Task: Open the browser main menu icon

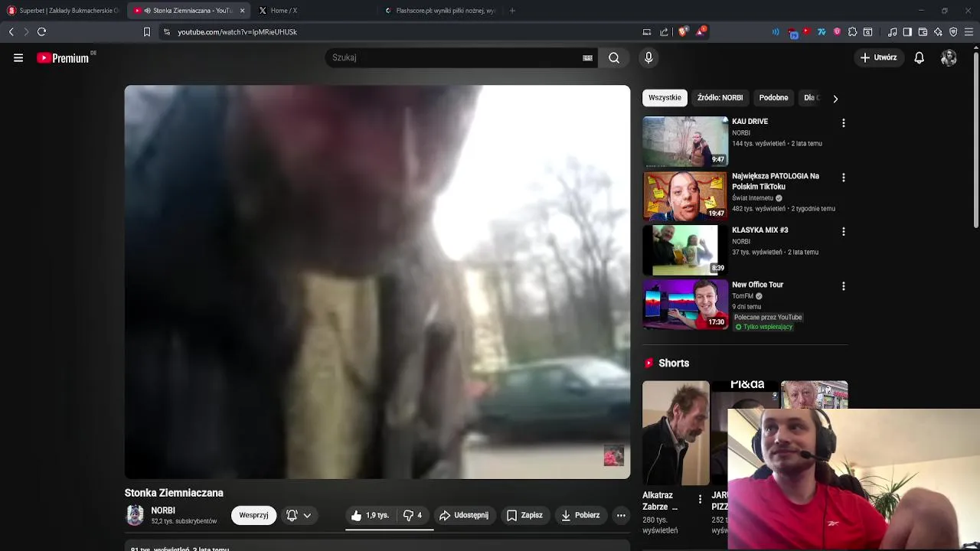Action: coord(969,32)
